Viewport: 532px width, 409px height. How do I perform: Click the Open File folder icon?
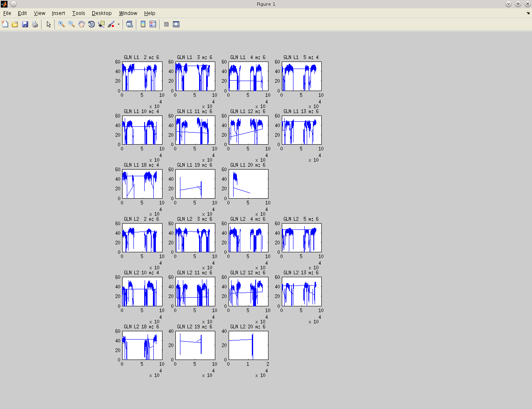click(15, 24)
